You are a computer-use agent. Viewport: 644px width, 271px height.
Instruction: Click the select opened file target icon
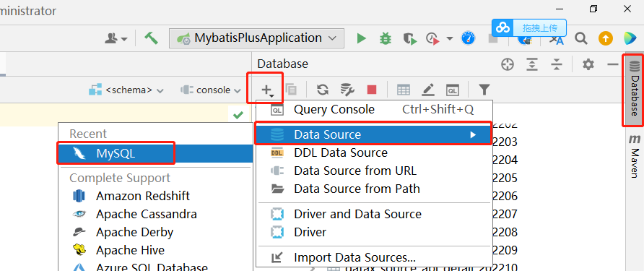(x=508, y=64)
